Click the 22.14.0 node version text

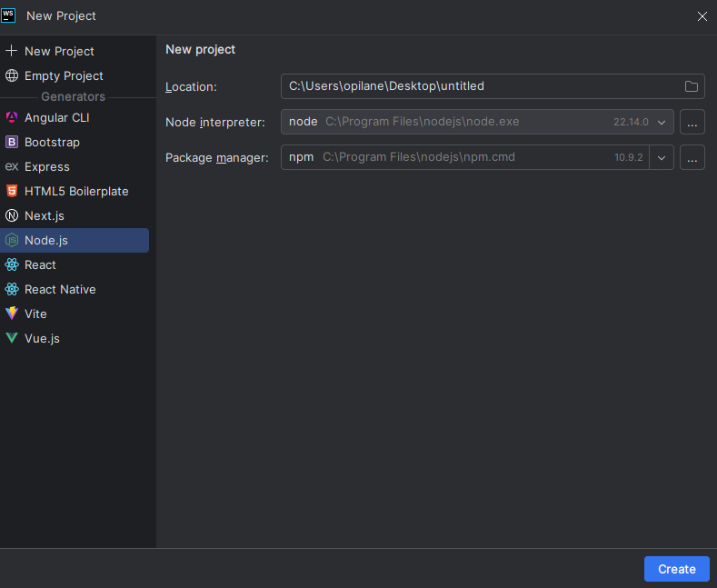pyautogui.click(x=631, y=122)
